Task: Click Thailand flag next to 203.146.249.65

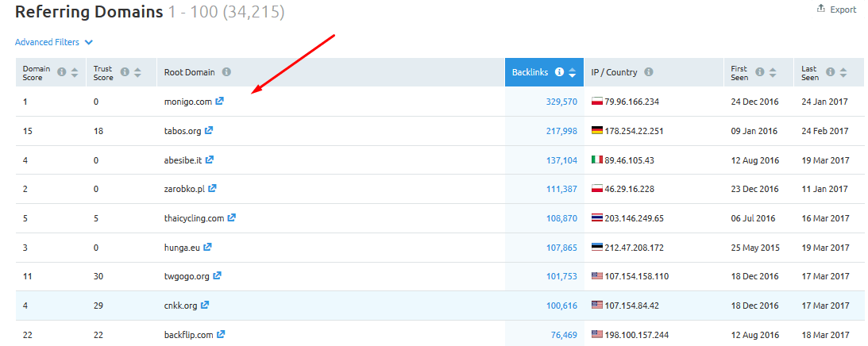Action: (x=596, y=218)
